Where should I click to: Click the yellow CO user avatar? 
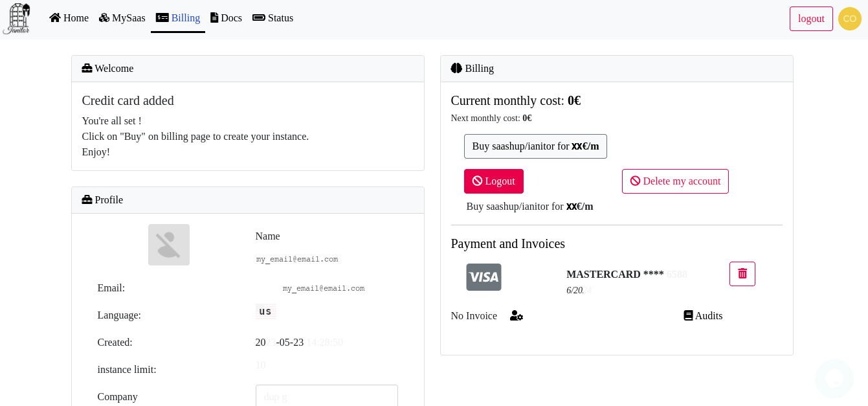pos(849,19)
